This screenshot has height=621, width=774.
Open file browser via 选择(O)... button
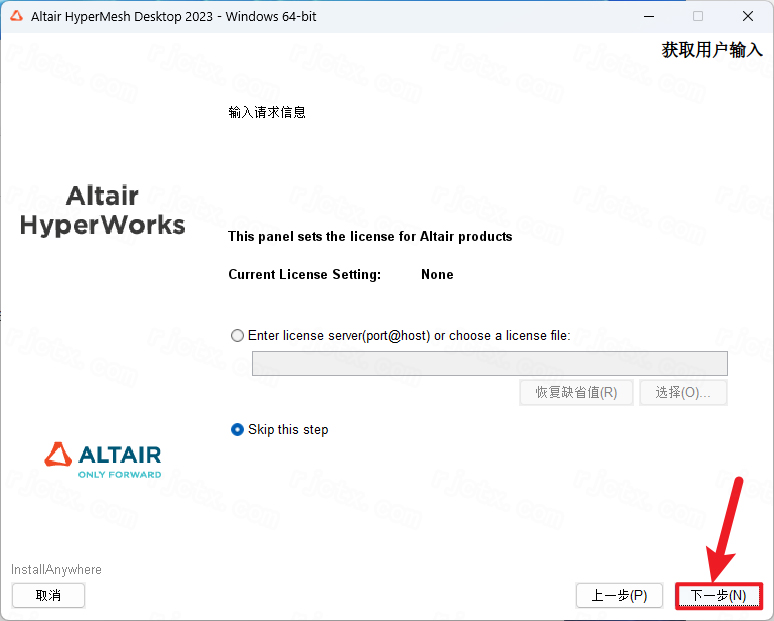coord(683,392)
